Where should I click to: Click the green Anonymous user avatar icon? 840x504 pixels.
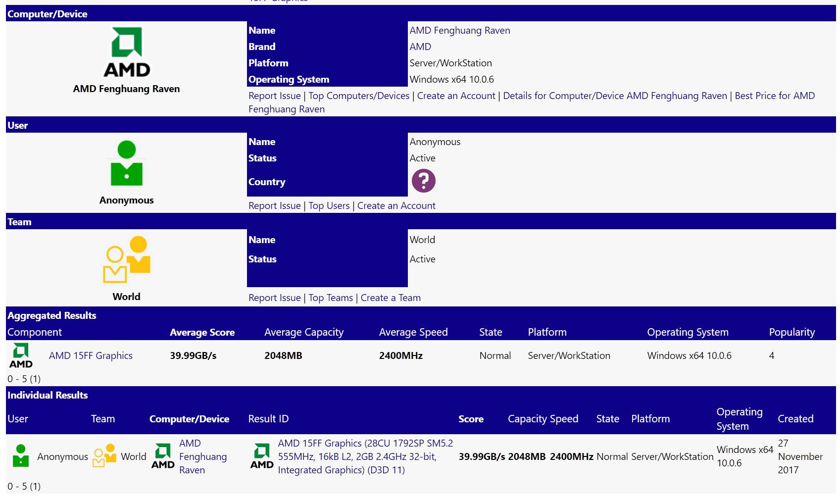pyautogui.click(x=126, y=163)
